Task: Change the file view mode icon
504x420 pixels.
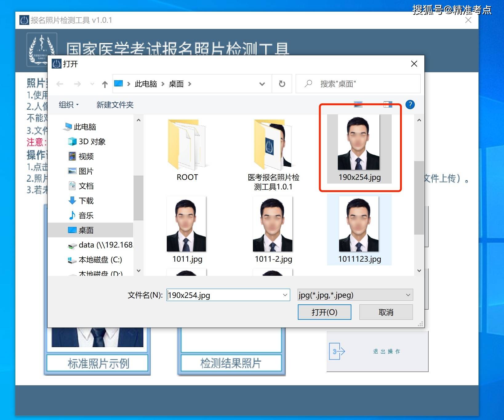Action: [x=358, y=105]
